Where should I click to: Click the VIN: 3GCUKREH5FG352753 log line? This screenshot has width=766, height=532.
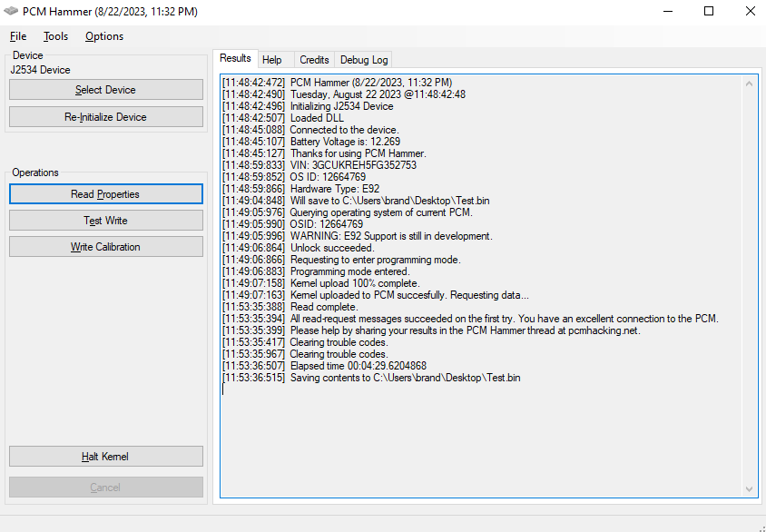319,165
